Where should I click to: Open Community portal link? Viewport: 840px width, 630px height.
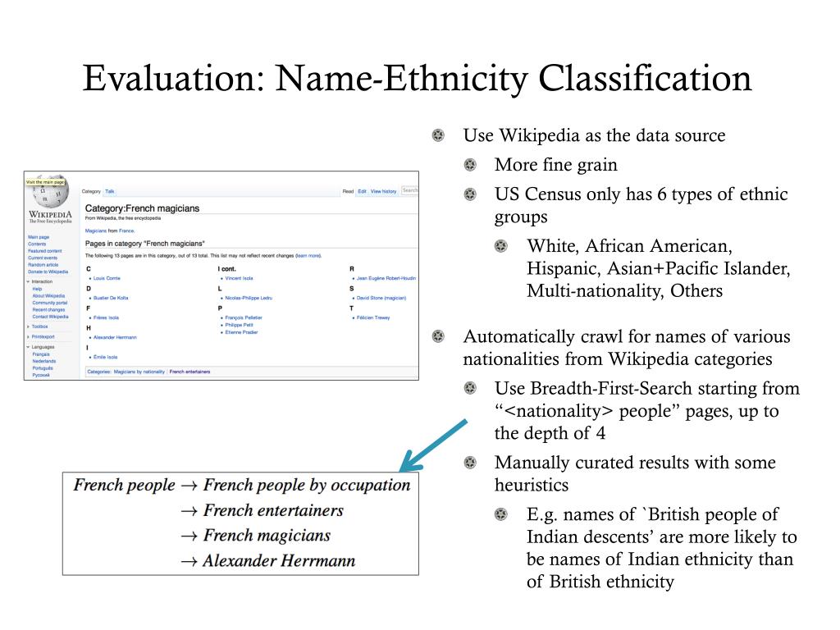[50, 303]
